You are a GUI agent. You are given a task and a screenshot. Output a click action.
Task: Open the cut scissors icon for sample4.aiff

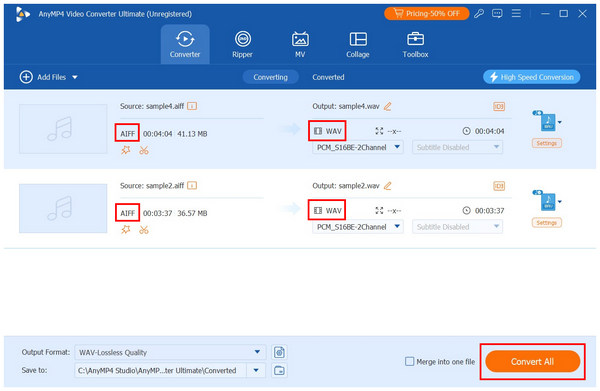click(x=144, y=150)
